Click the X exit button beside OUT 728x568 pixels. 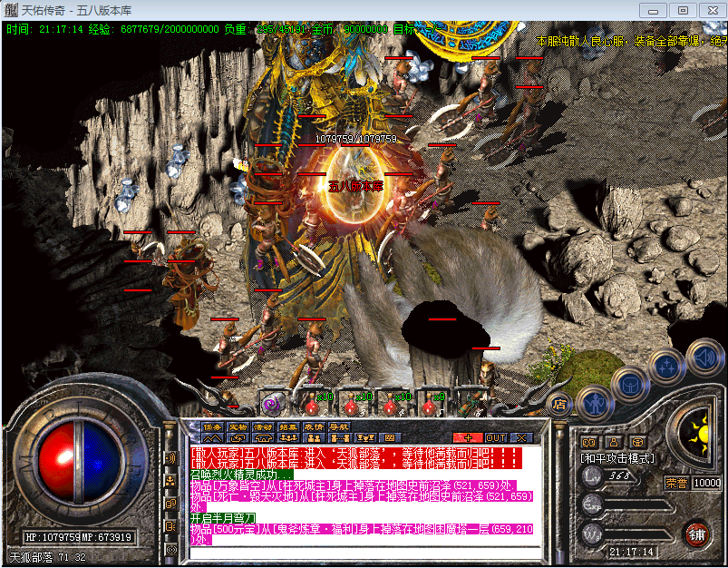click(522, 438)
